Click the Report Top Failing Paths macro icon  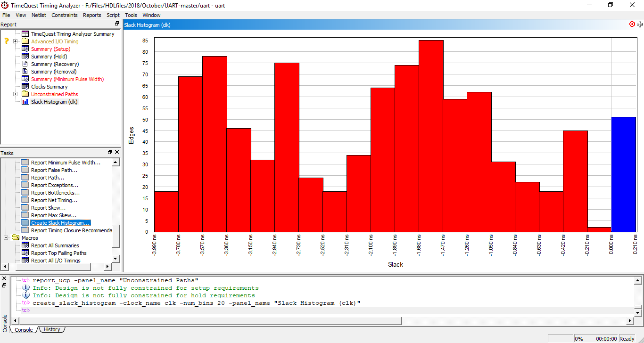25,253
